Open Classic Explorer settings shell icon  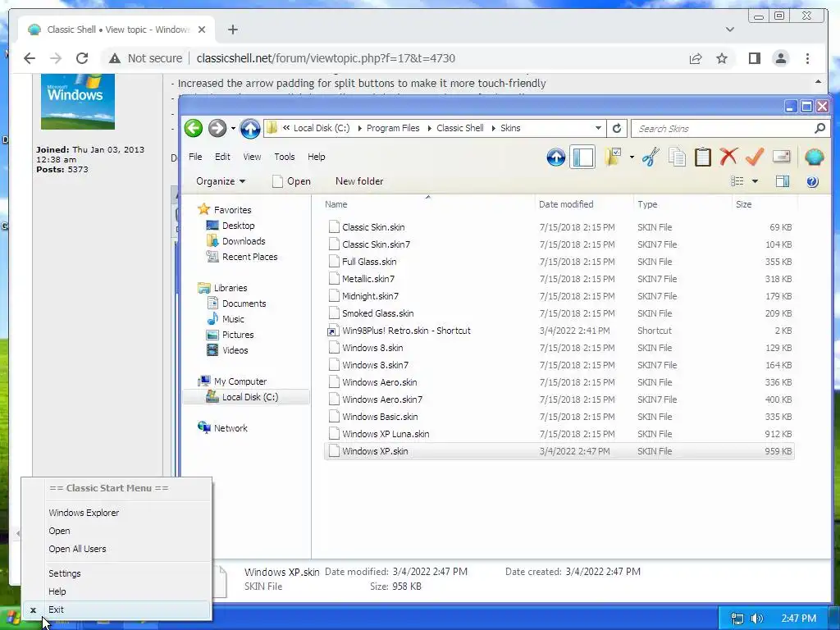814,157
